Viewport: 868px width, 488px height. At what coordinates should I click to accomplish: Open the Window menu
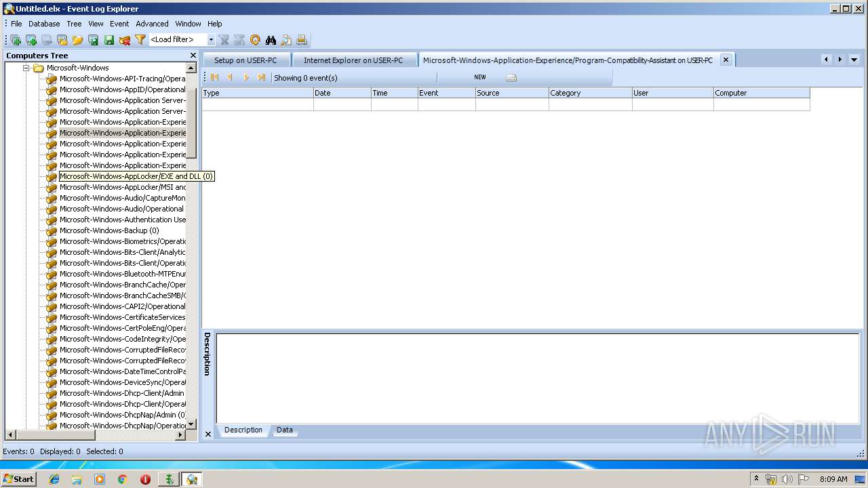(x=188, y=24)
